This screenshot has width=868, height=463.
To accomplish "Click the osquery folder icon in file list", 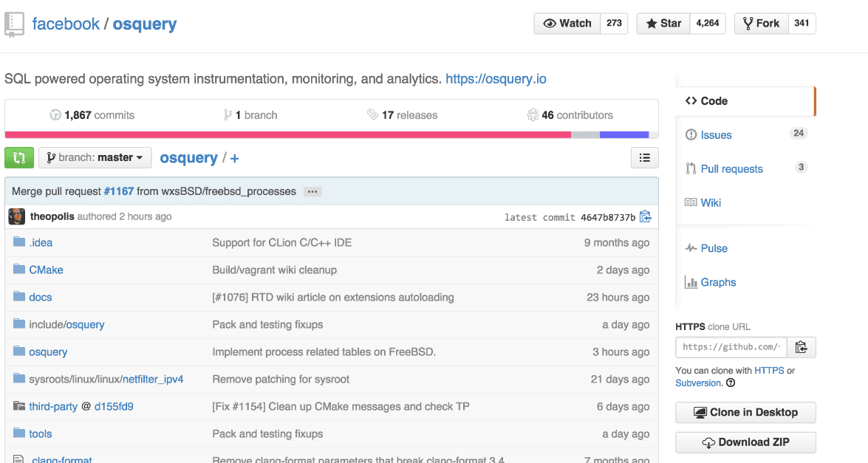I will click(x=19, y=351).
